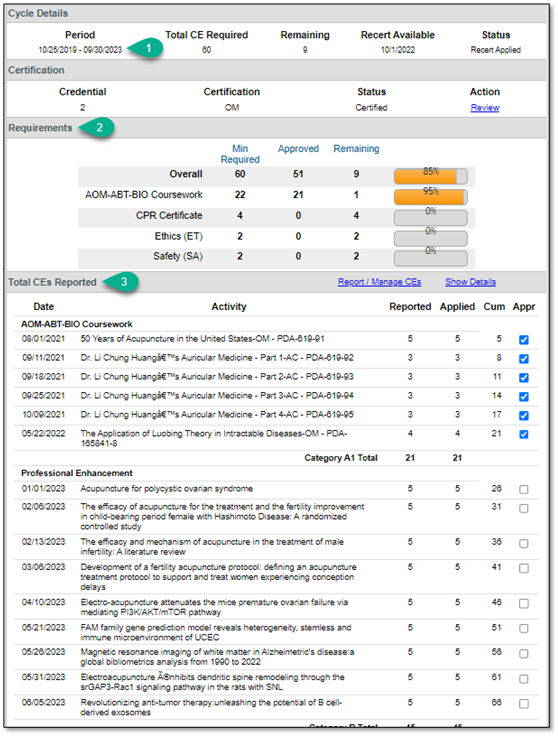Click the Recert Applied status value
558x736 pixels.
point(496,50)
